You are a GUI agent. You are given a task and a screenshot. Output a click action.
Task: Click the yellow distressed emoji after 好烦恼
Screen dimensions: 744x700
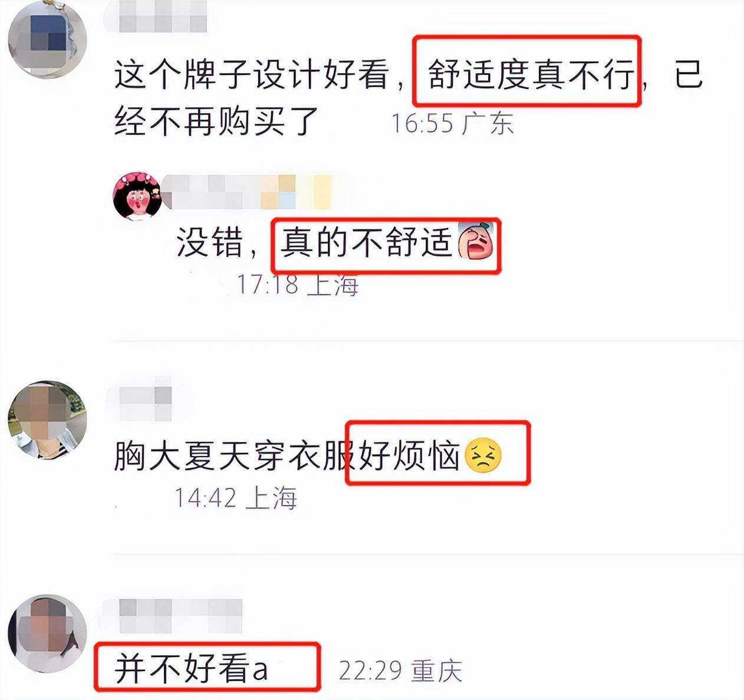point(483,456)
